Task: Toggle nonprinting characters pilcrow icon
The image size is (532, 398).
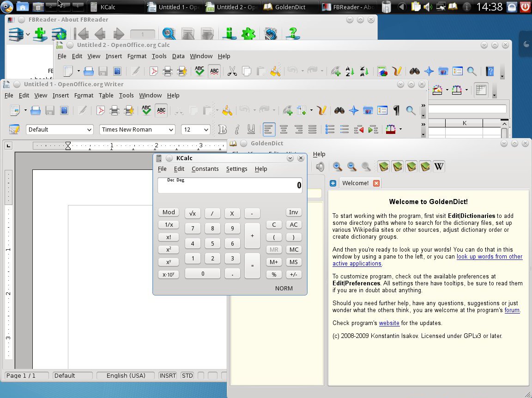Action: (396, 110)
